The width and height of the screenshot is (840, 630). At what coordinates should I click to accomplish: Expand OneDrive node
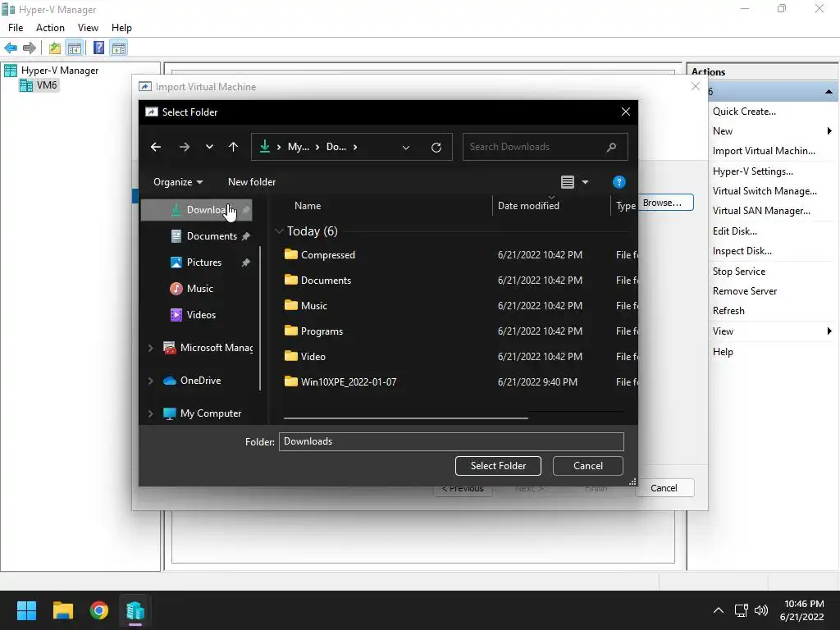tap(151, 381)
